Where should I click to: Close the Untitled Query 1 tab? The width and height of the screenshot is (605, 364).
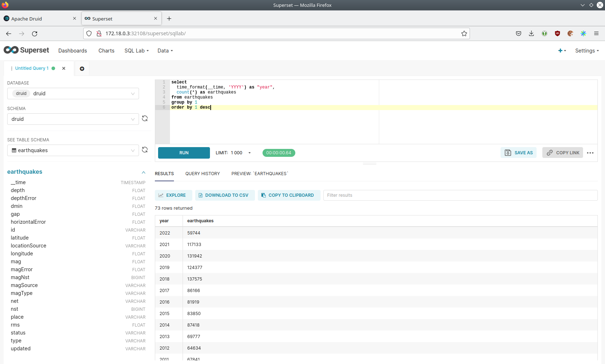pos(64,68)
